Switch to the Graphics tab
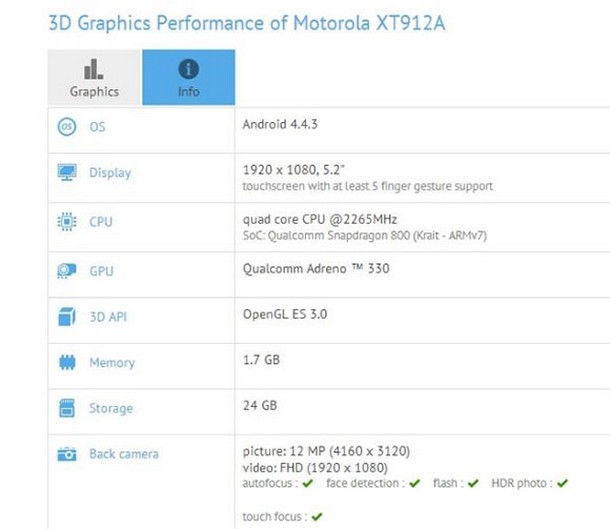This screenshot has width=610, height=529. point(94,77)
